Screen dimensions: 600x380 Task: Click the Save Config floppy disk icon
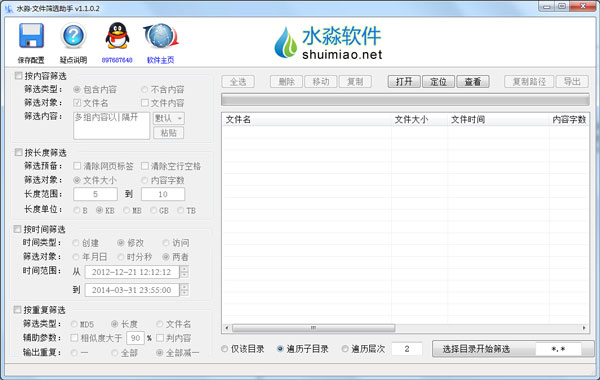pos(31,36)
